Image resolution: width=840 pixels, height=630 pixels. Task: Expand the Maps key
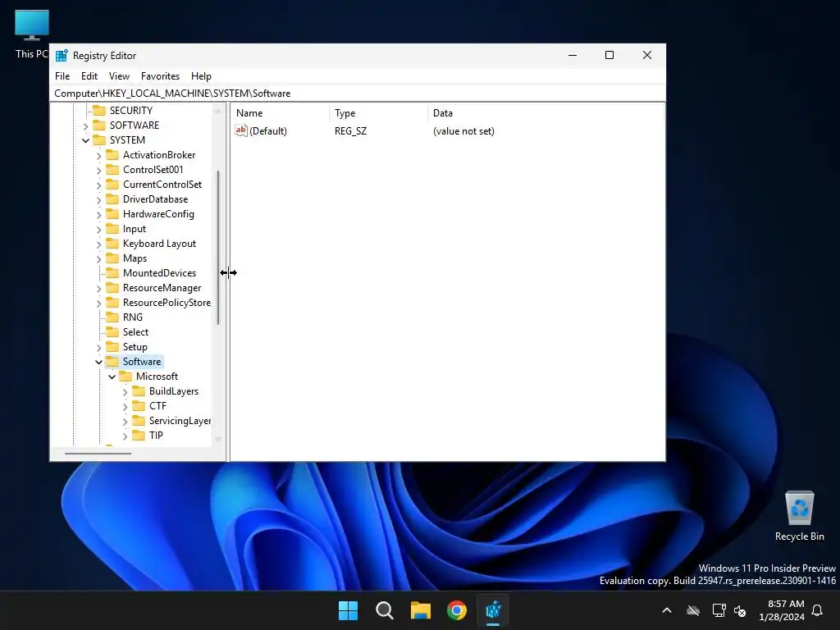(98, 258)
